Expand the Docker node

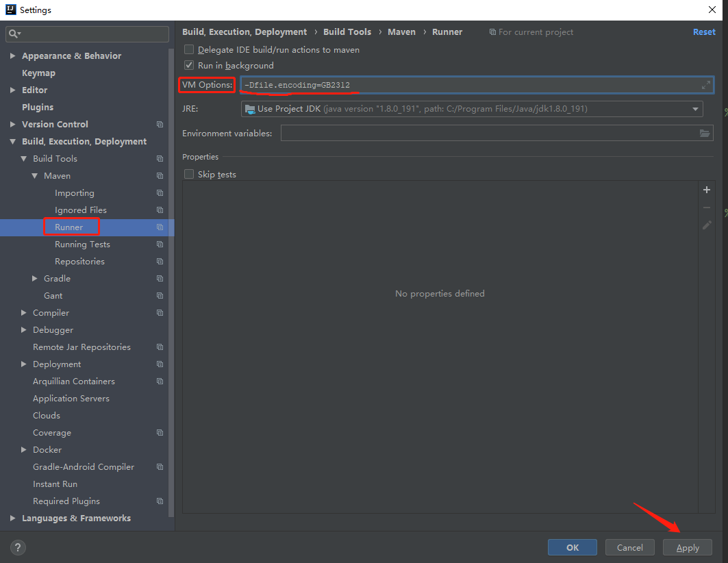tap(24, 450)
